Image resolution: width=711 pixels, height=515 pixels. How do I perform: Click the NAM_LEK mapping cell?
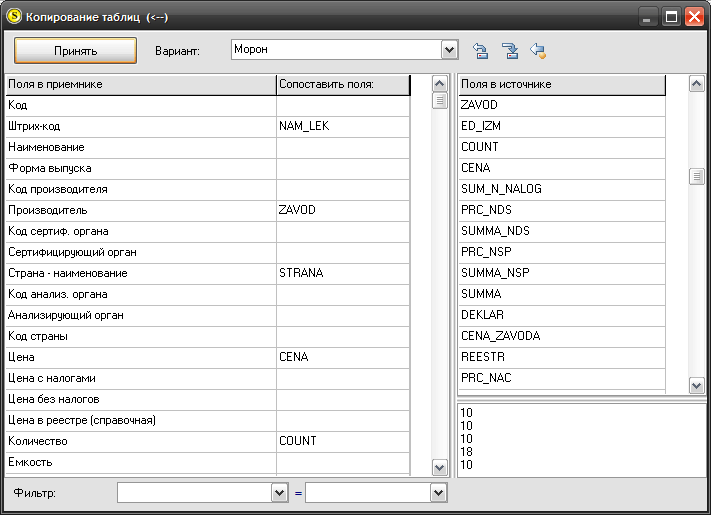tap(343, 126)
